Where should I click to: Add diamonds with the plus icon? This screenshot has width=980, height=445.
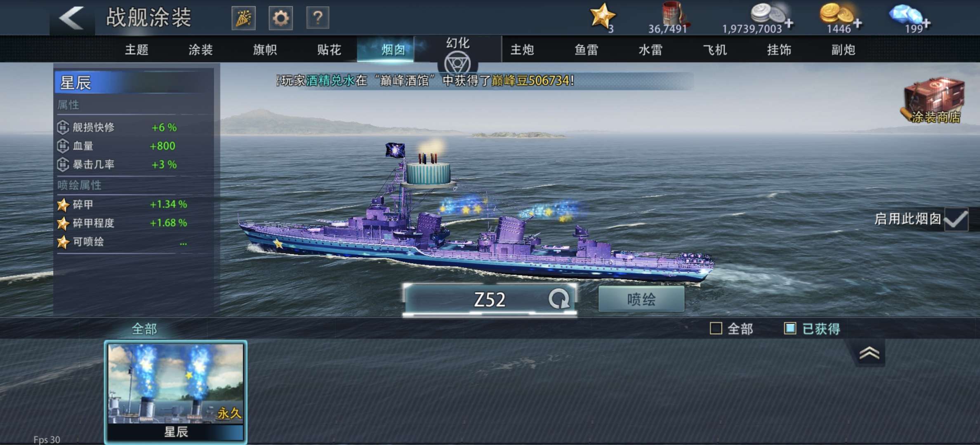(x=926, y=23)
